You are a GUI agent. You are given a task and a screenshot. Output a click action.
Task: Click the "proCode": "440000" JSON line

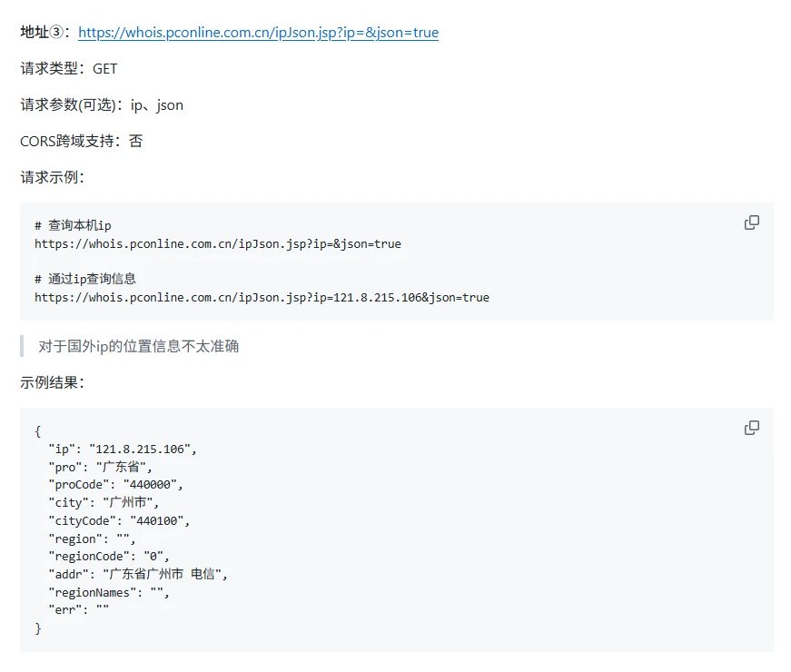tap(116, 485)
